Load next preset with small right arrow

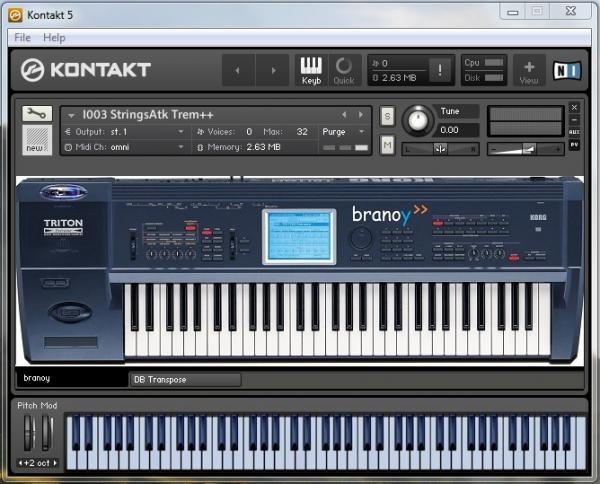[360, 115]
